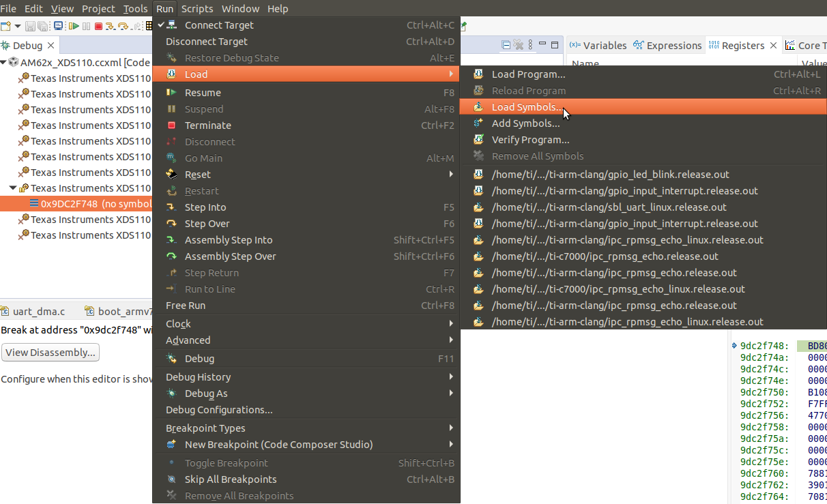The height and width of the screenshot is (504, 827).
Task: Open the new target configuration icon
Action: 5,27
